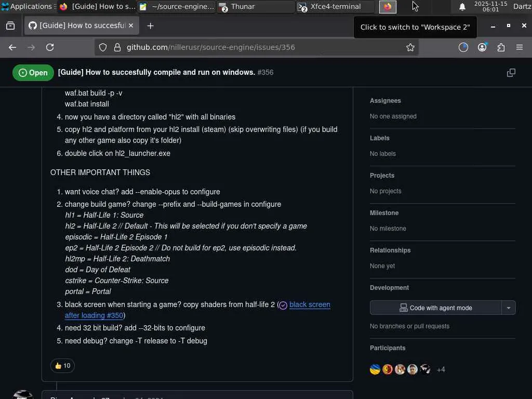The image size is (532, 399).
Task: Open the extensions puzzle icon
Action: [501, 47]
